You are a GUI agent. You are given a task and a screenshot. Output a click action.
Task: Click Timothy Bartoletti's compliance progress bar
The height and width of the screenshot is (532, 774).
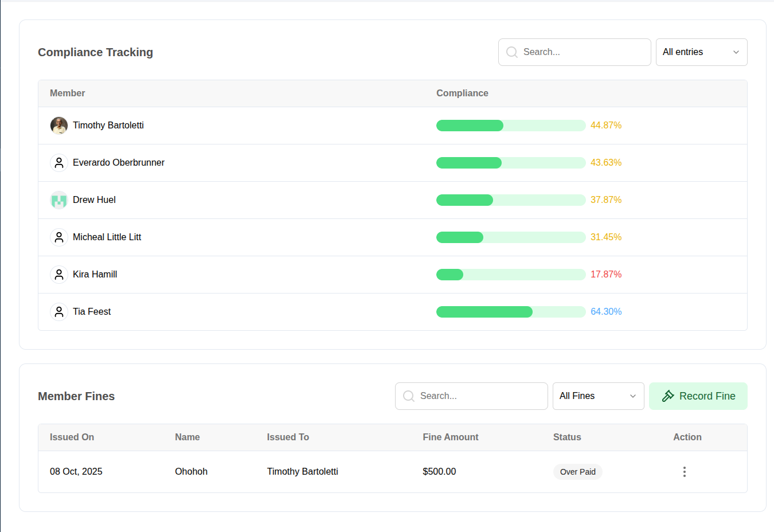coord(511,126)
